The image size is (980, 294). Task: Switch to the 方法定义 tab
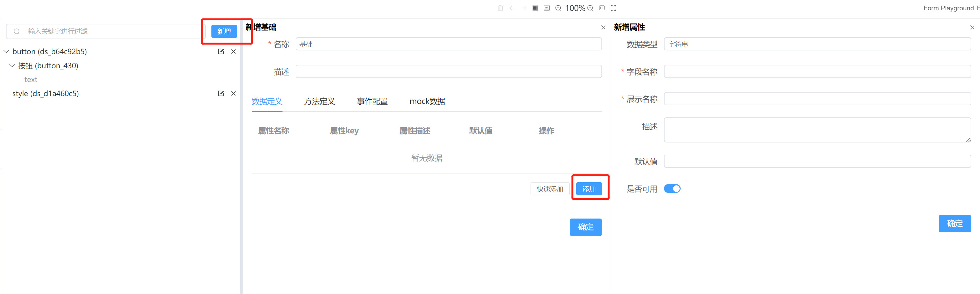pyautogui.click(x=319, y=101)
